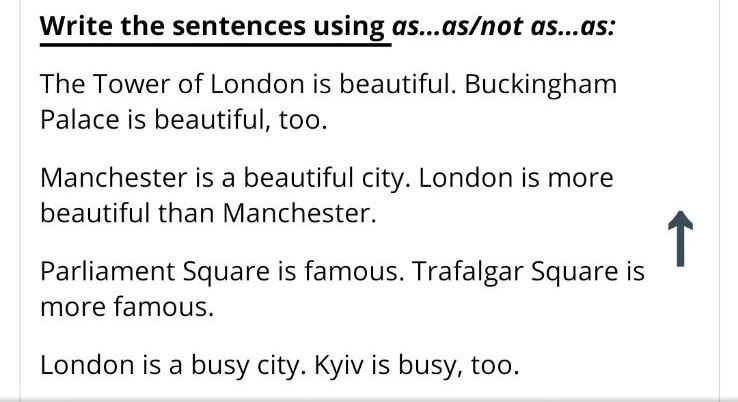Click the text 'Palace is beautiful, too.'
This screenshot has width=738, height=402.
tap(184, 120)
